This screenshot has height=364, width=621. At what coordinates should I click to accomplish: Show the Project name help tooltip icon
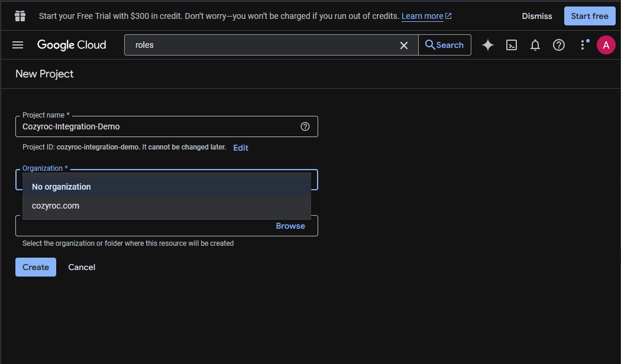click(305, 126)
